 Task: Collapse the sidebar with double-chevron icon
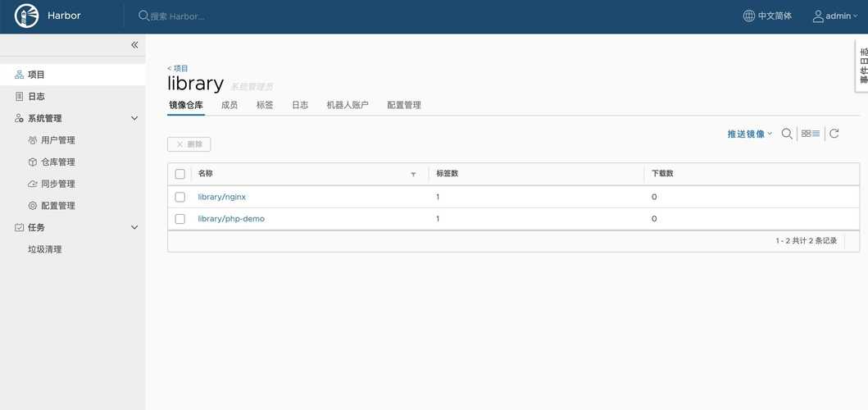tap(134, 45)
